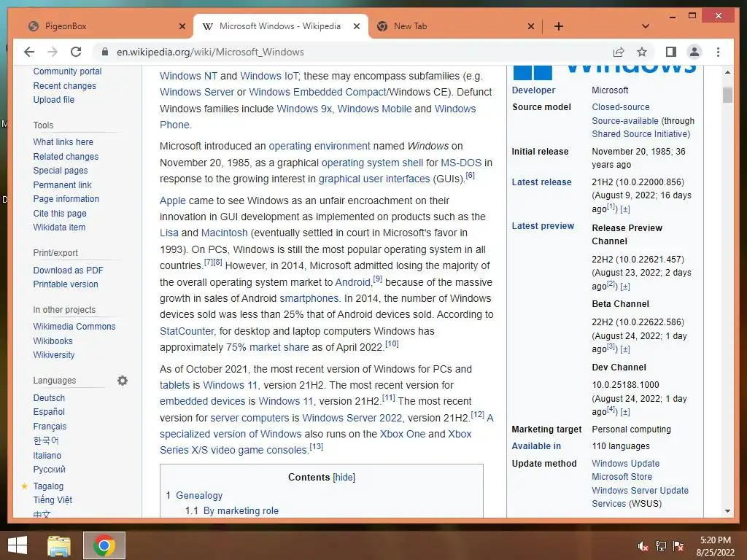Click the padlock site info icon
This screenshot has height=560, width=747.
coord(105,52)
